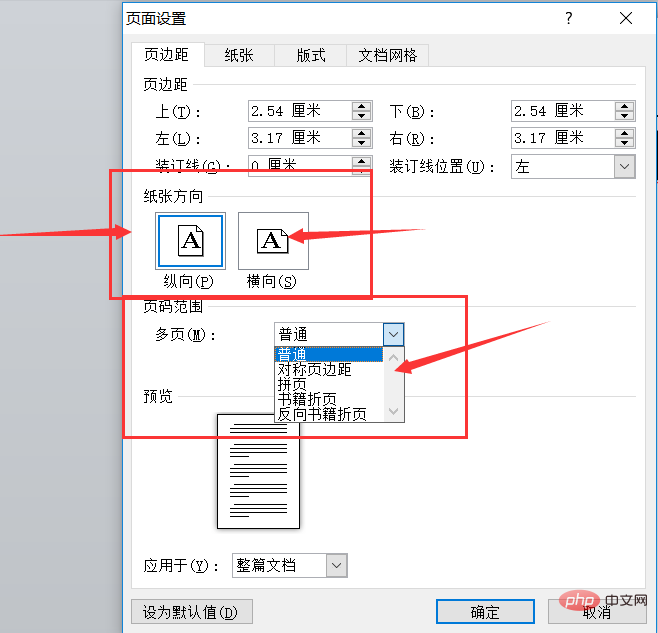Increase the bottom margin with up arrow
This screenshot has width=658, height=633.
[x=624, y=106]
